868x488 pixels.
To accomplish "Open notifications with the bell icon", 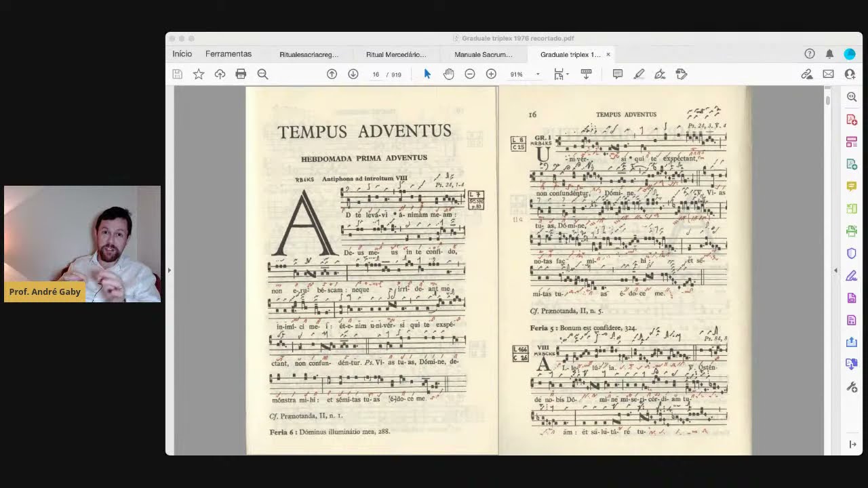I will [x=829, y=54].
